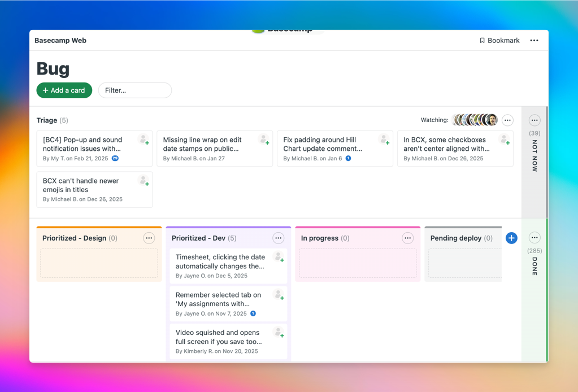
Task: Open the 29 comments badge on [BC4] card
Action: (x=115, y=158)
